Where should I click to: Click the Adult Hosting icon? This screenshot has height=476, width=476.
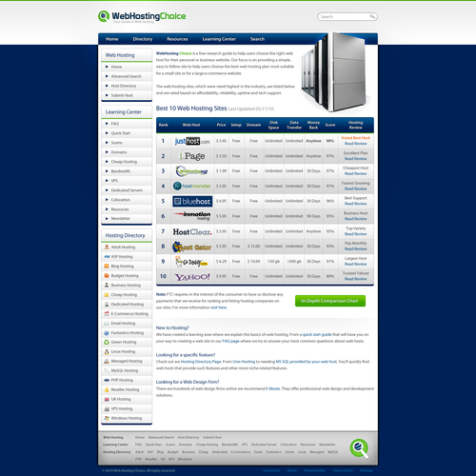pos(107,247)
